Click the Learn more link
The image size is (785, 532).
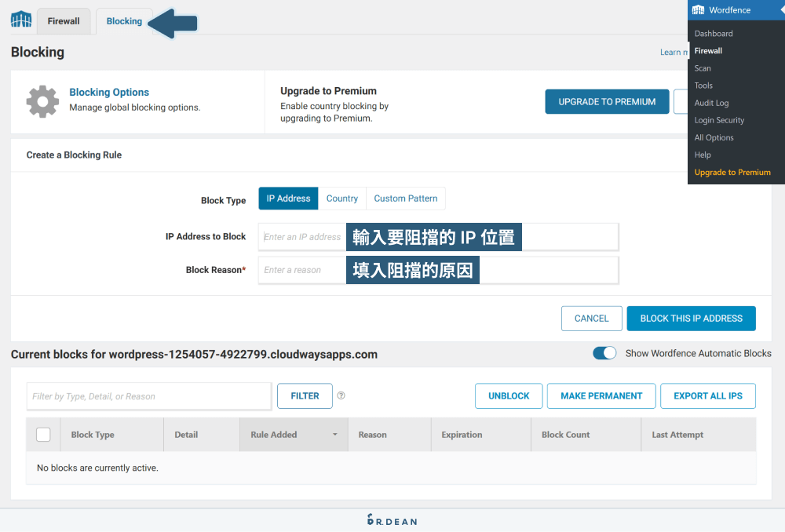(673, 52)
